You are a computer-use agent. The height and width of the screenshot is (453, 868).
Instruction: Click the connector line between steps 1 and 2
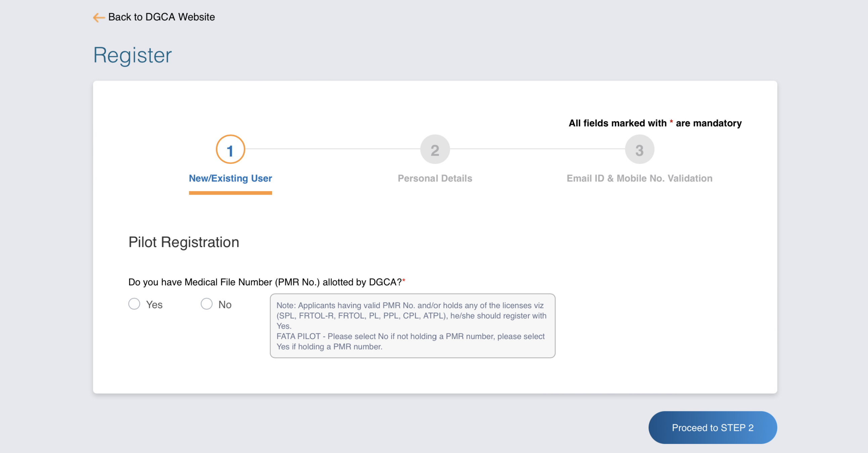click(333, 149)
